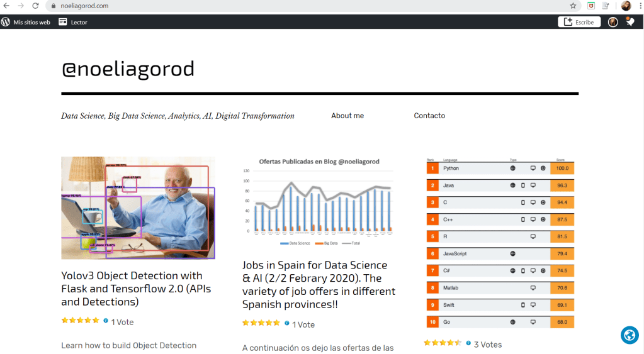Viewport: 644px width, 354px height.
Task: Click the blue globe floating icon
Action: 630,335
